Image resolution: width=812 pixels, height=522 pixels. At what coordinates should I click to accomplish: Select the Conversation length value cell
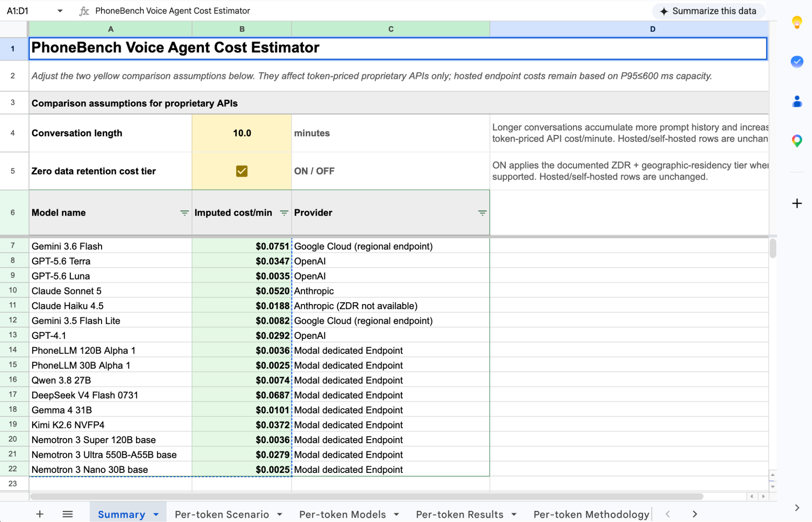pyautogui.click(x=242, y=133)
